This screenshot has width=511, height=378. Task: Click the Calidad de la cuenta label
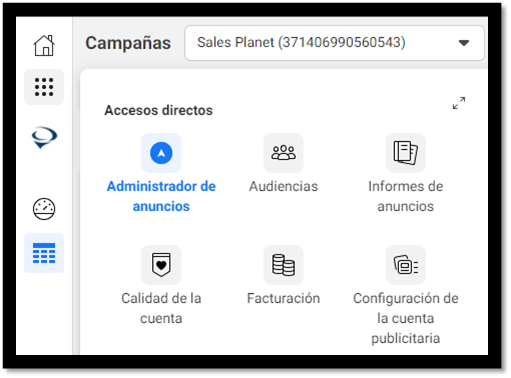click(x=161, y=308)
